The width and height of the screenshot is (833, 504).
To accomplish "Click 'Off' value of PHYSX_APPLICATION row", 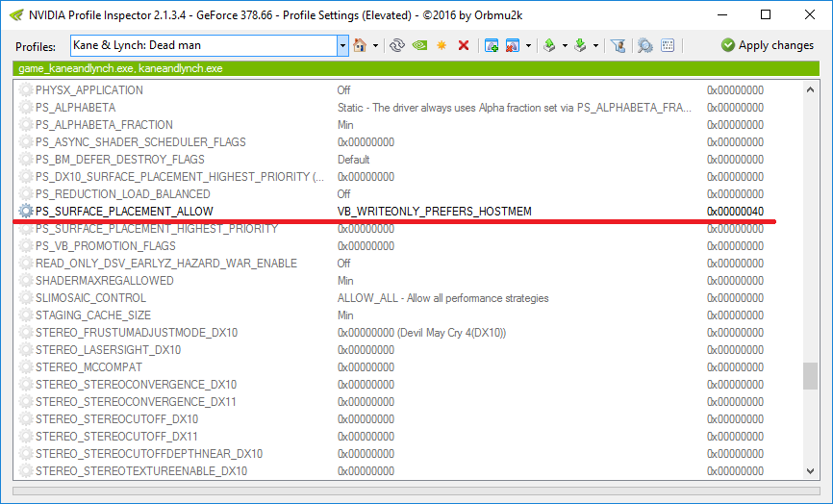I will pyautogui.click(x=343, y=90).
